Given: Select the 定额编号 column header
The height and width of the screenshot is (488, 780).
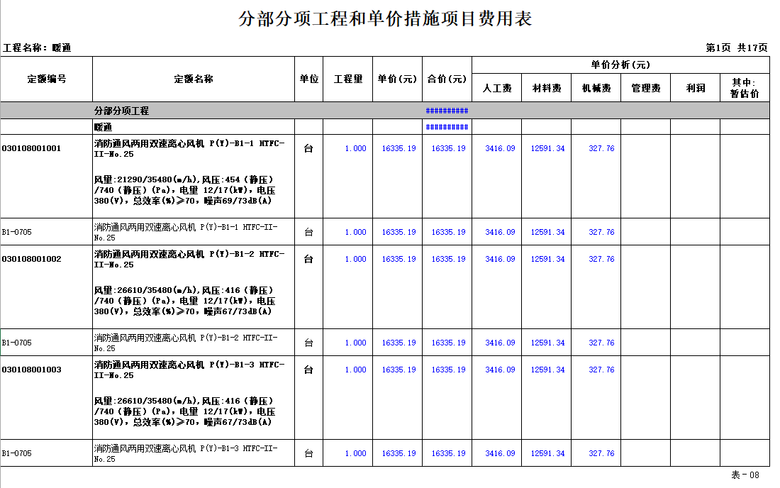Looking at the screenshot, I should (x=46, y=78).
